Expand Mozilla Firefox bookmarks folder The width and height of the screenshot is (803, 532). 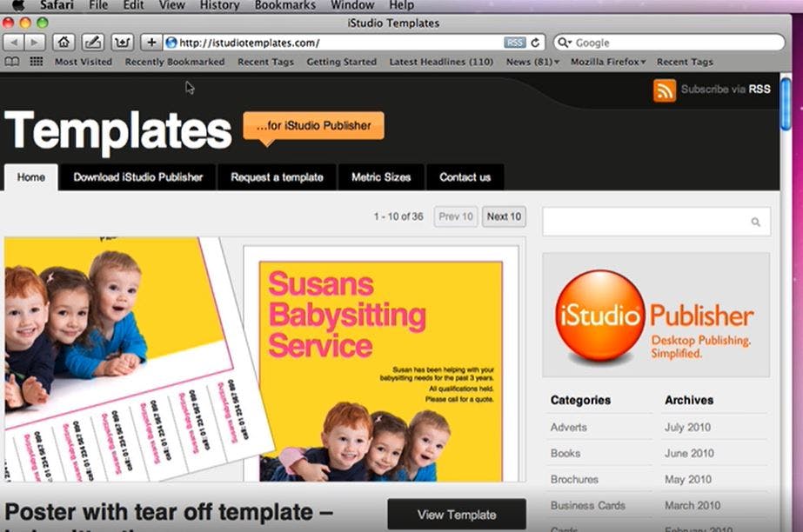point(608,62)
